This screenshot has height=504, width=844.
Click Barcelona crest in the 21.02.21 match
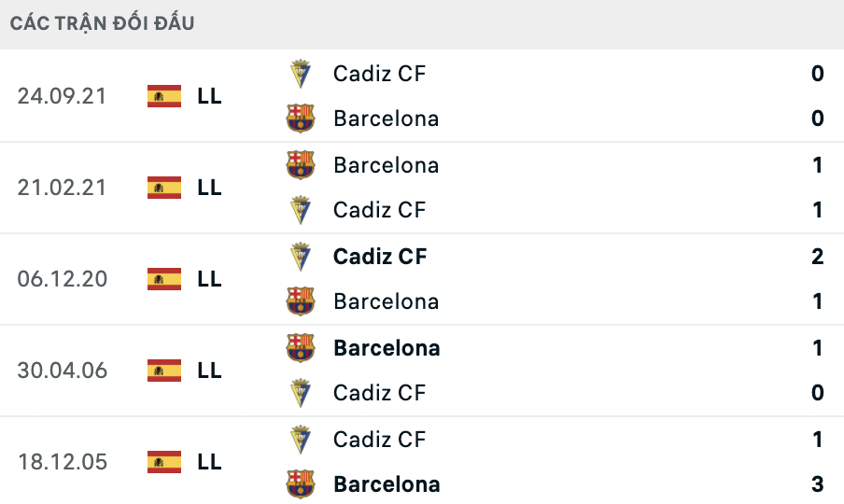pos(301,165)
